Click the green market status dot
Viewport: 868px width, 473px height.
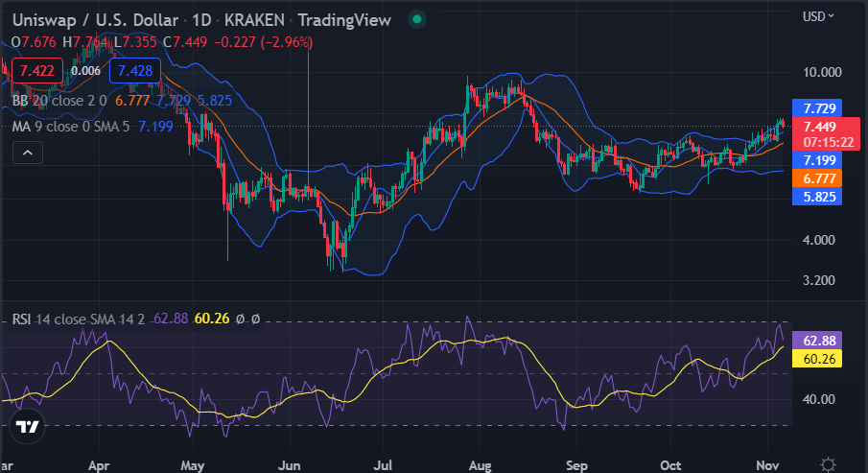(417, 19)
